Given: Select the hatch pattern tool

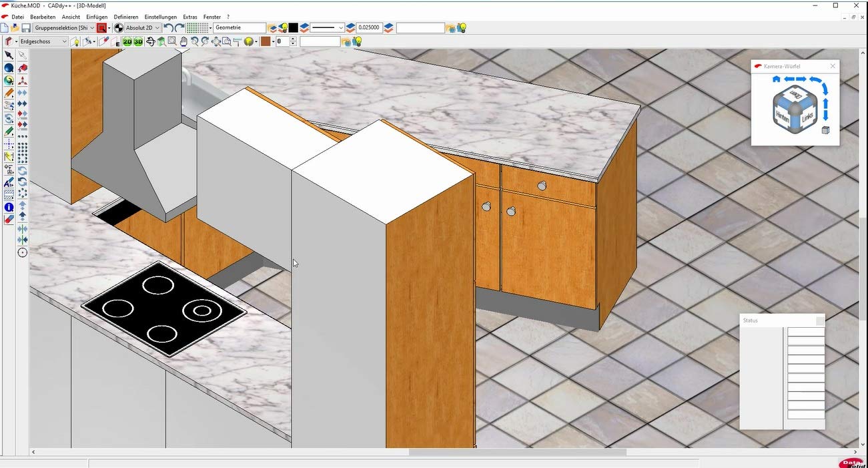Looking at the screenshot, I should coord(9,195).
